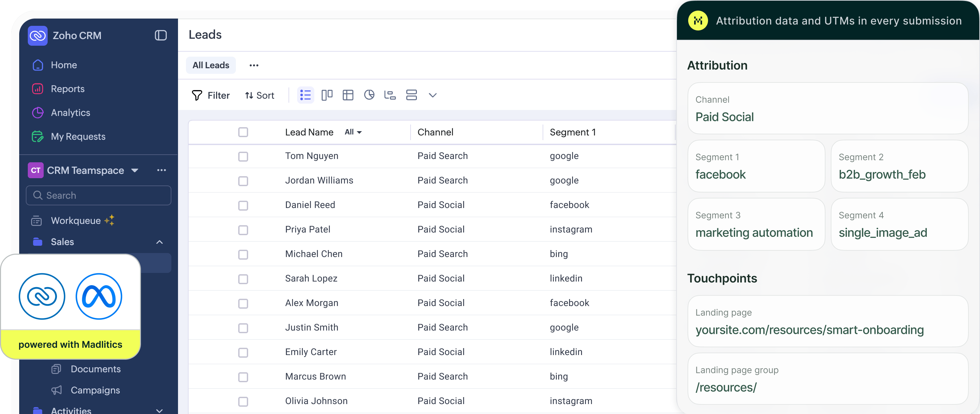
Task: Select the All Leads tab
Action: click(x=211, y=65)
